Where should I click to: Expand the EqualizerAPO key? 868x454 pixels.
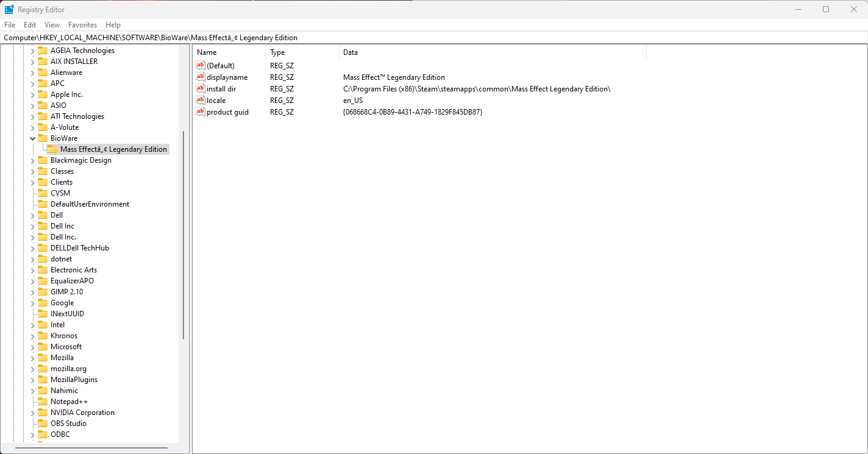coord(33,281)
